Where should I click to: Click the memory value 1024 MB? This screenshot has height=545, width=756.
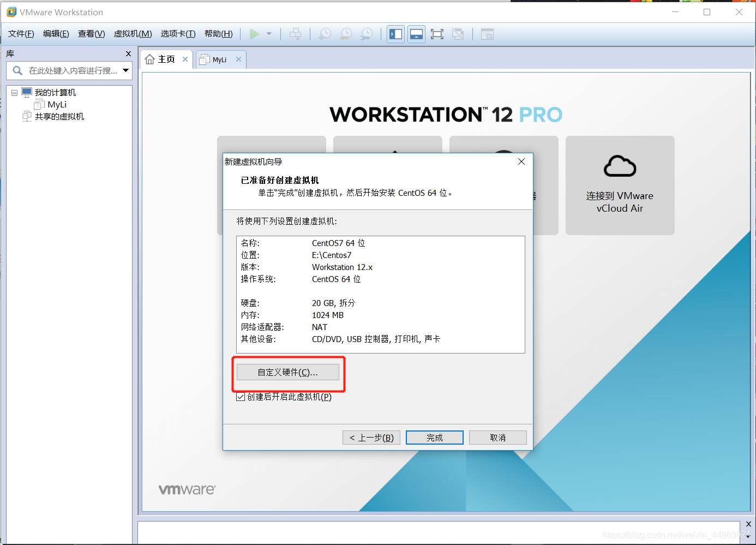(328, 315)
